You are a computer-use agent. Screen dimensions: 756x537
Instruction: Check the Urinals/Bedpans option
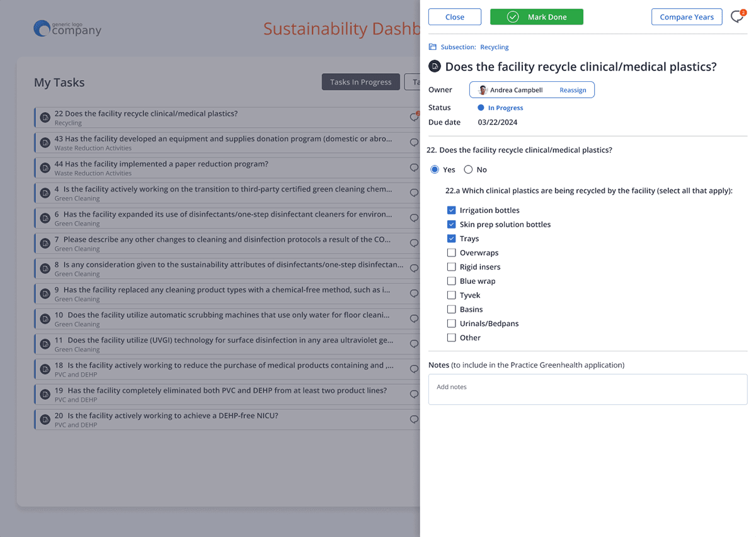coord(451,324)
